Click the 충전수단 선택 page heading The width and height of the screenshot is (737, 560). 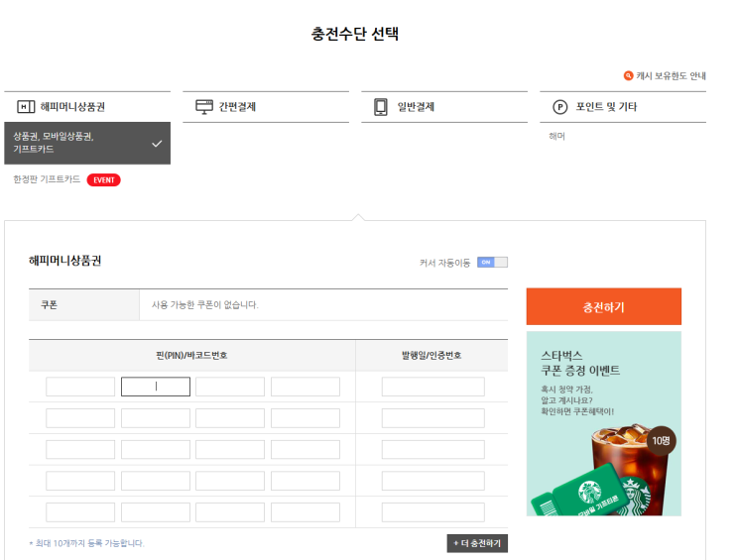(355, 34)
